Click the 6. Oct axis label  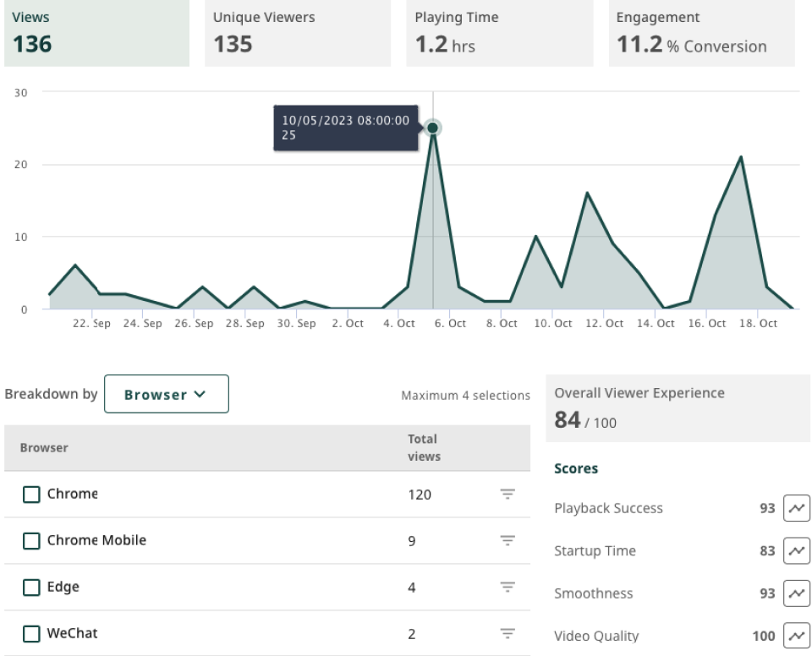pos(451,324)
